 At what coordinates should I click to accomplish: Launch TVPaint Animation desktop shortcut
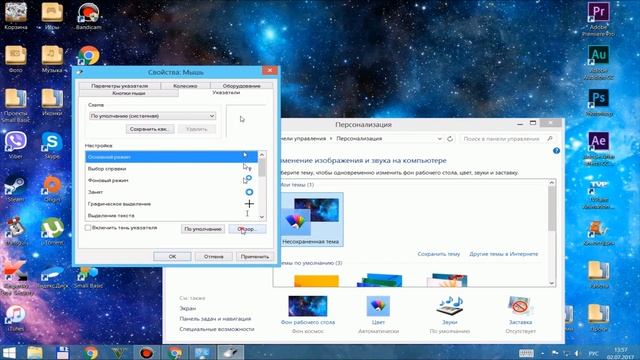598,193
